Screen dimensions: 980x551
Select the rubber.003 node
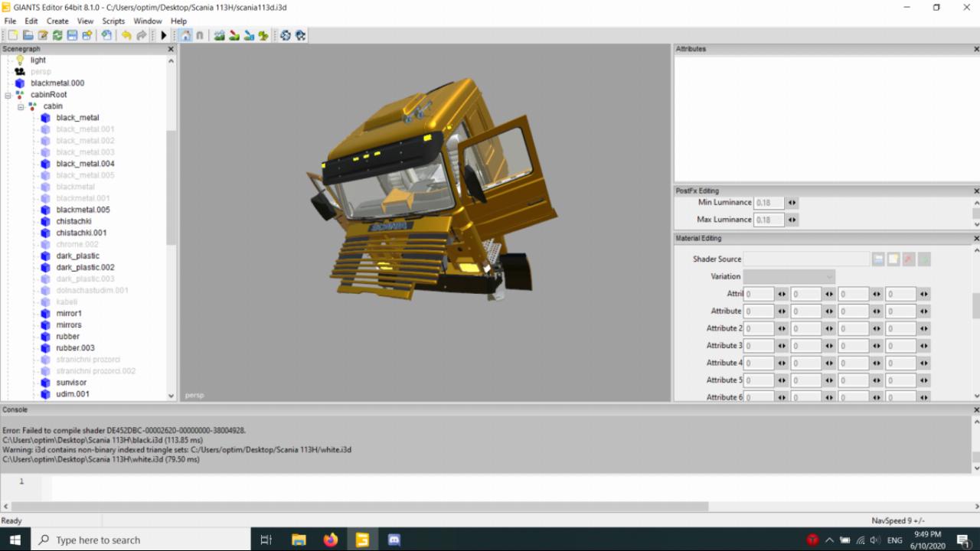[x=75, y=348]
